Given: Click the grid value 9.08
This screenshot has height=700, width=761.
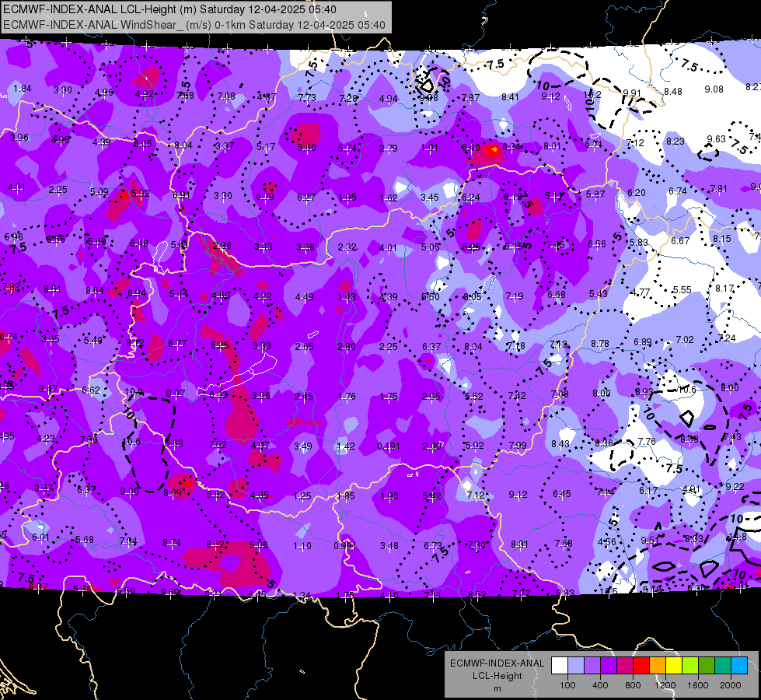Looking at the screenshot, I should 714,89.
